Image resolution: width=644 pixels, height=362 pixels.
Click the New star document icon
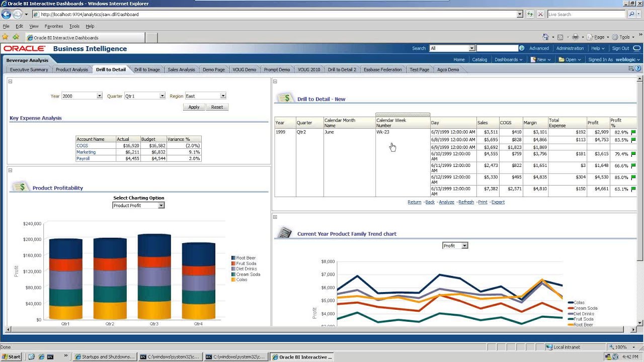pyautogui.click(x=534, y=59)
